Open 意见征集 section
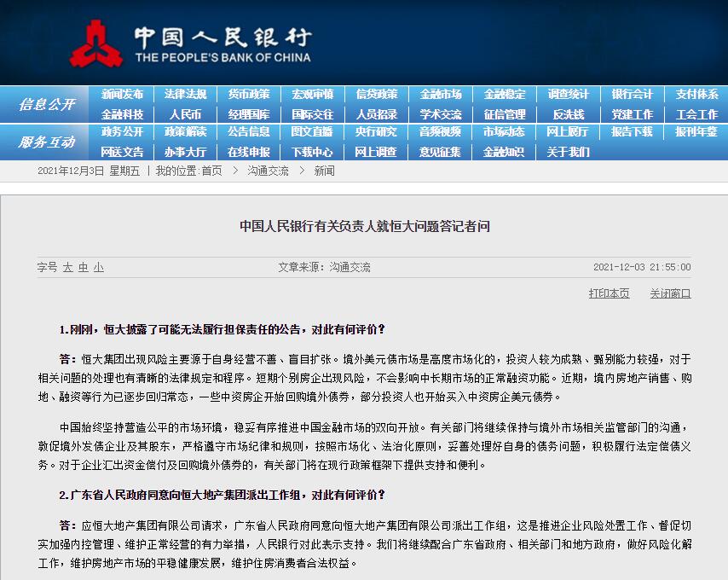The height and width of the screenshot is (580, 728). tap(440, 152)
